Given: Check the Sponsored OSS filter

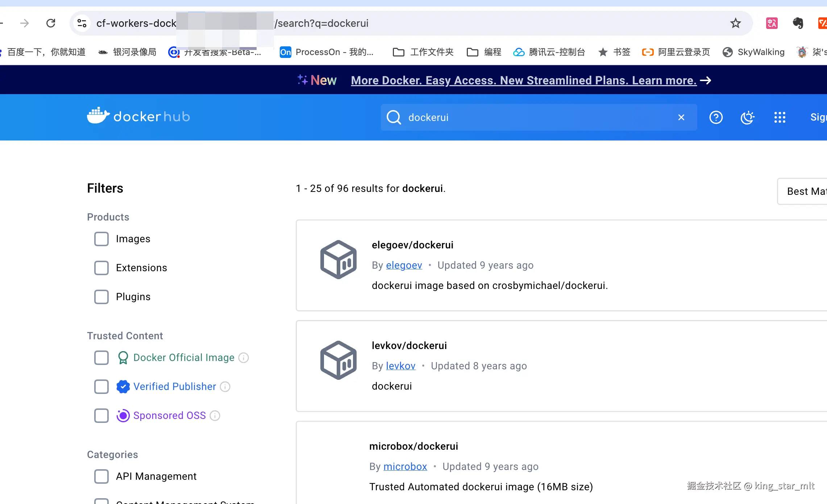Looking at the screenshot, I should 101,416.
